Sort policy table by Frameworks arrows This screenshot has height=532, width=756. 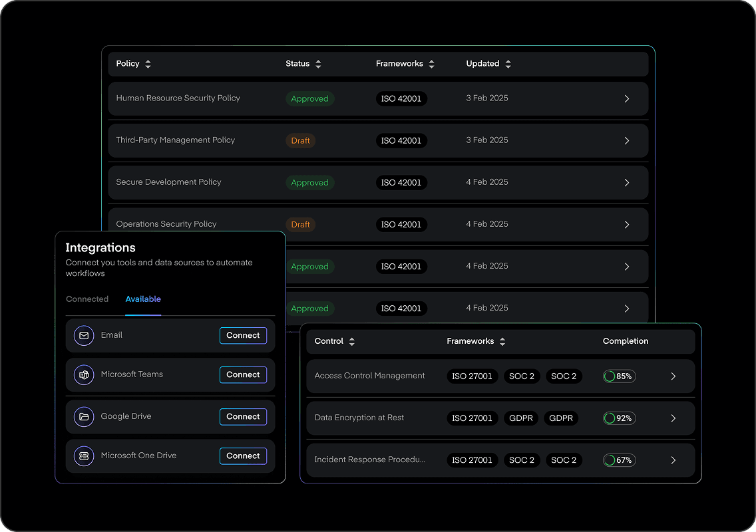click(431, 64)
